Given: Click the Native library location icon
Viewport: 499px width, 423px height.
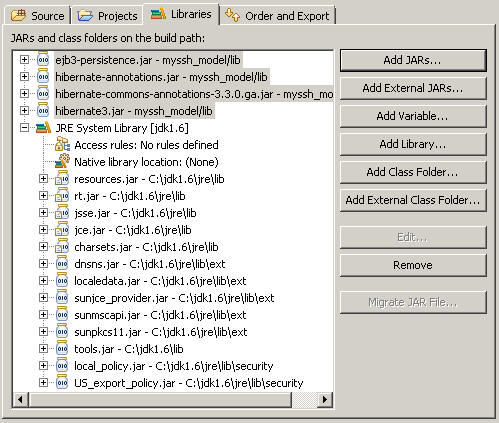Looking at the screenshot, I should pos(62,162).
